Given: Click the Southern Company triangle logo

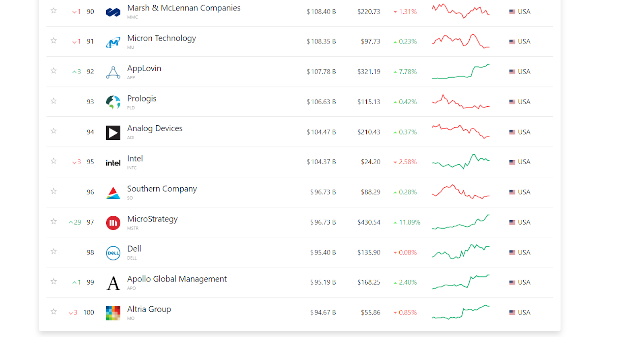Looking at the screenshot, I should tap(113, 193).
